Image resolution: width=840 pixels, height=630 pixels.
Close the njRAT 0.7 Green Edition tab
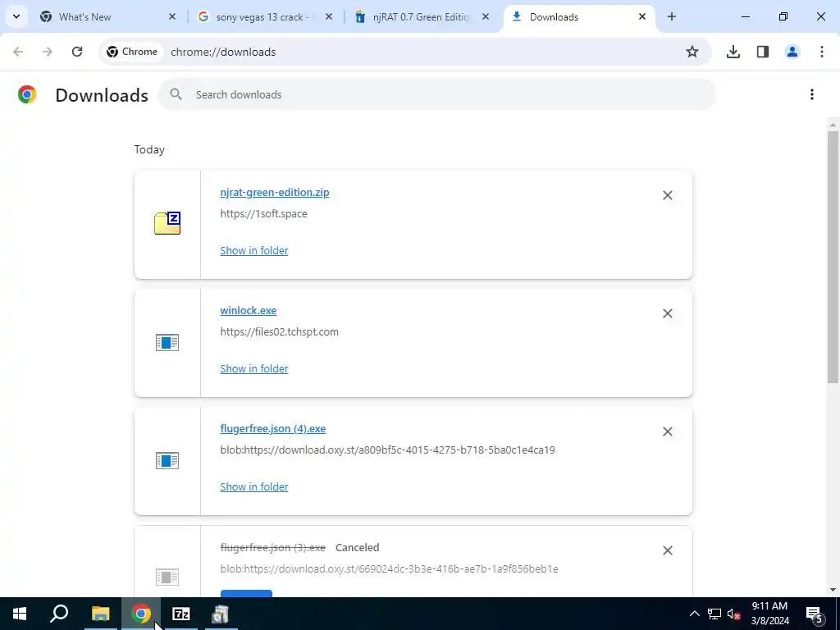click(x=486, y=17)
